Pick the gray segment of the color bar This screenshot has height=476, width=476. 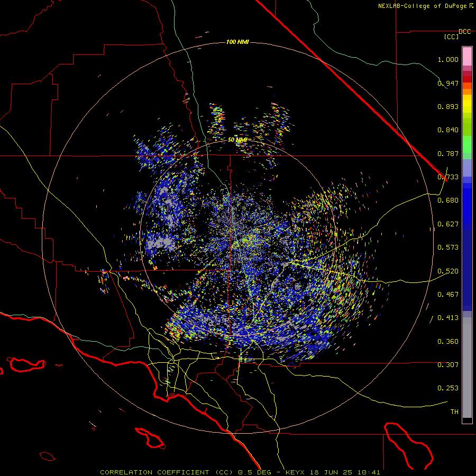[x=467, y=368]
